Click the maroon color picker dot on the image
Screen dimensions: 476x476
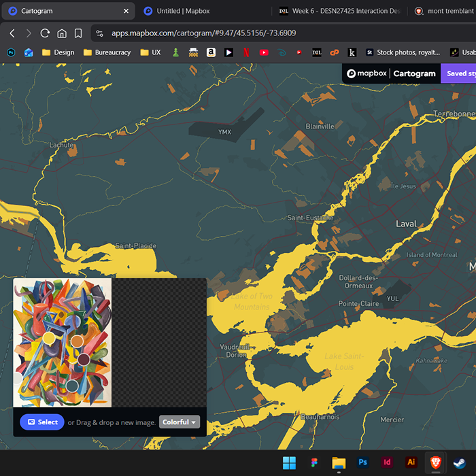(x=84, y=359)
